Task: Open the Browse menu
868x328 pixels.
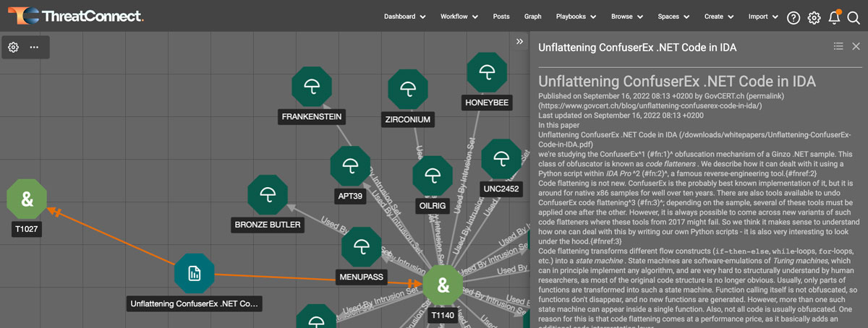Action: pyautogui.click(x=627, y=17)
